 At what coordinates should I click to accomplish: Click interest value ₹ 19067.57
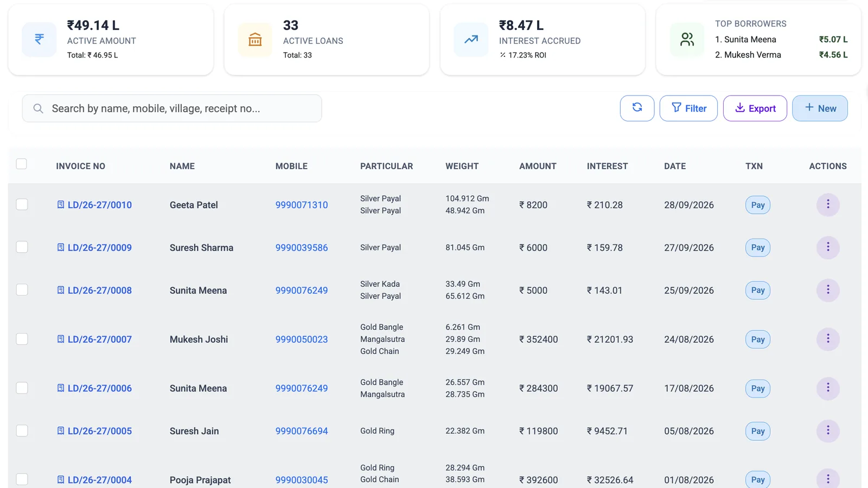(610, 388)
